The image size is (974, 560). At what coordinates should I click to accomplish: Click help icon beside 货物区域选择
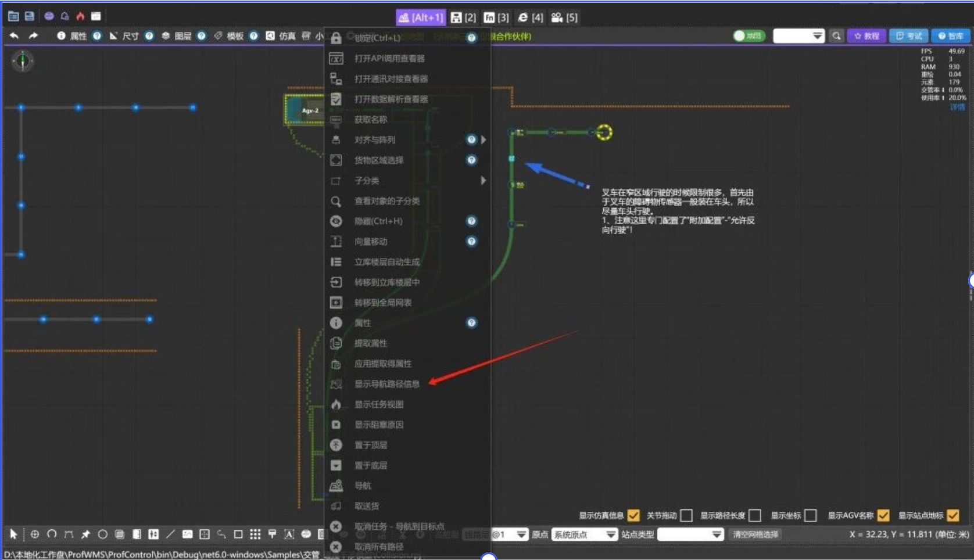[x=471, y=160]
